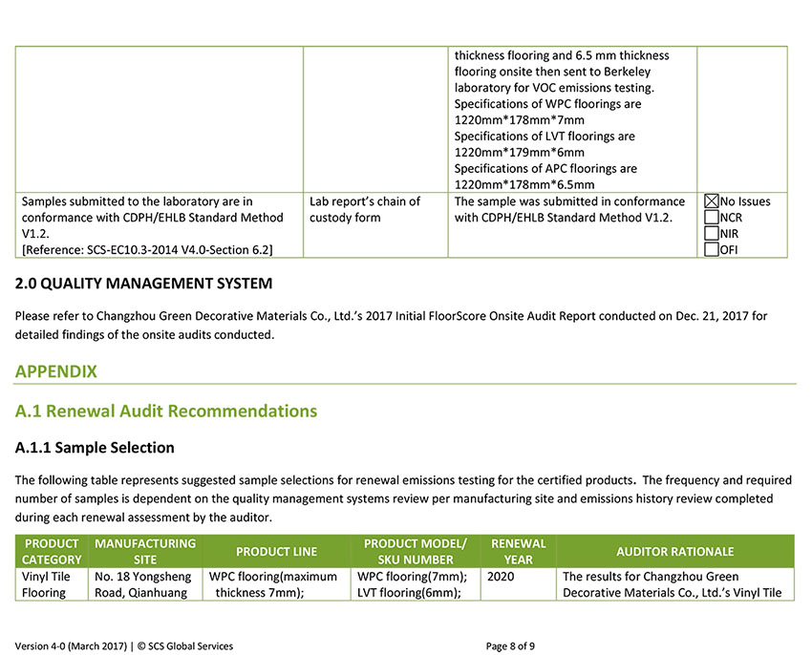
Task: Click the RENEWAL YEAR column header
Action: [x=518, y=551]
